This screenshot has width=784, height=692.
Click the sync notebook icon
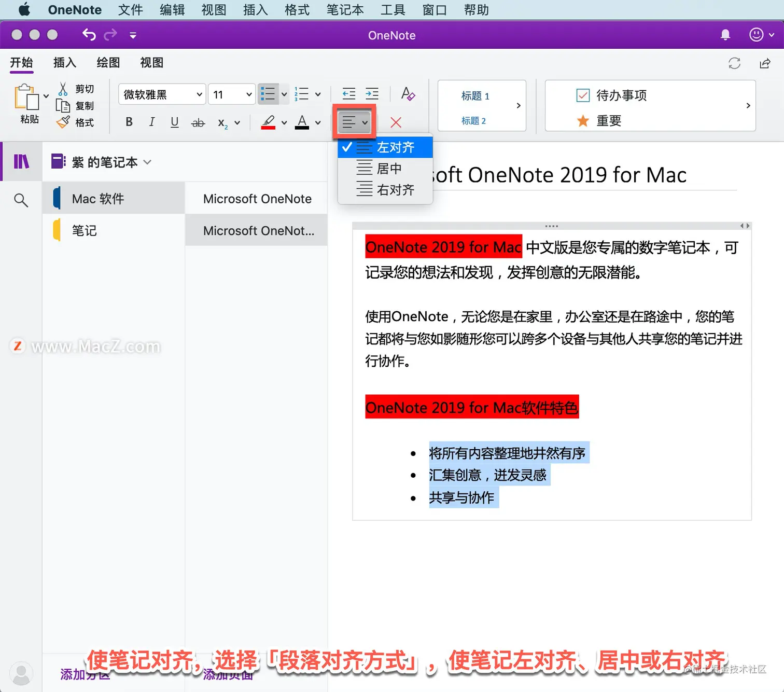click(x=735, y=63)
